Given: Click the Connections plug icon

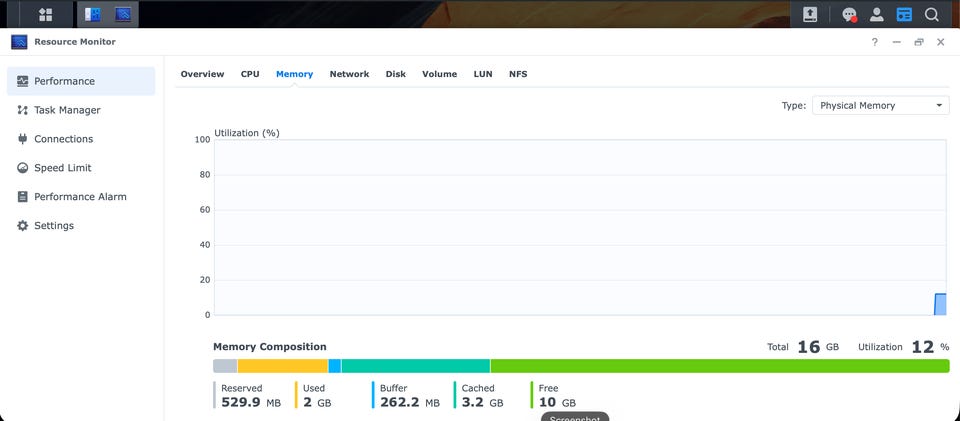Looking at the screenshot, I should pyautogui.click(x=23, y=139).
